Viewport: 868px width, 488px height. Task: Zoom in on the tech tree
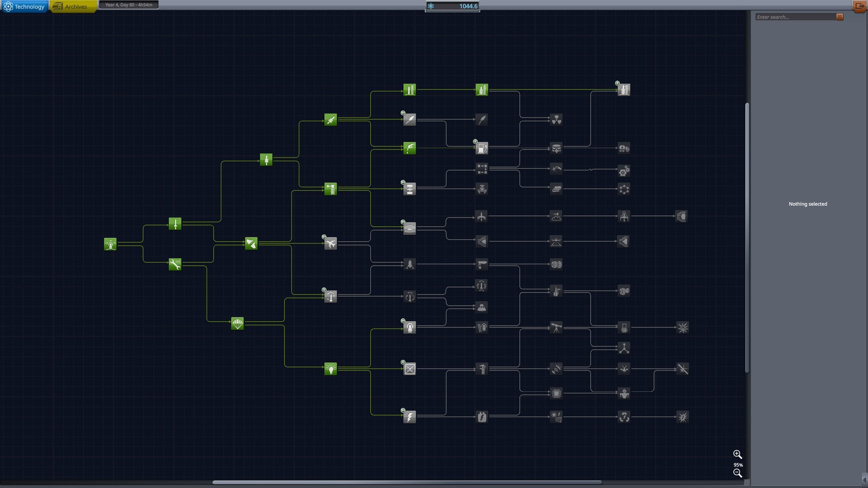click(x=737, y=454)
